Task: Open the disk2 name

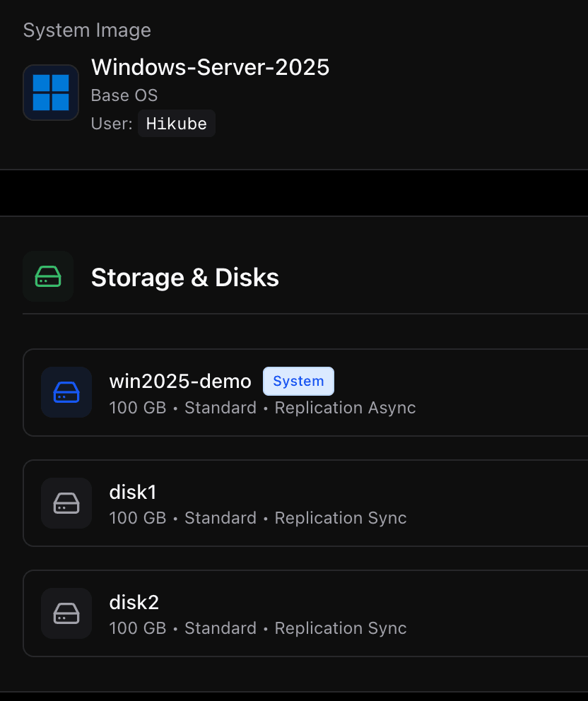Action: click(134, 602)
